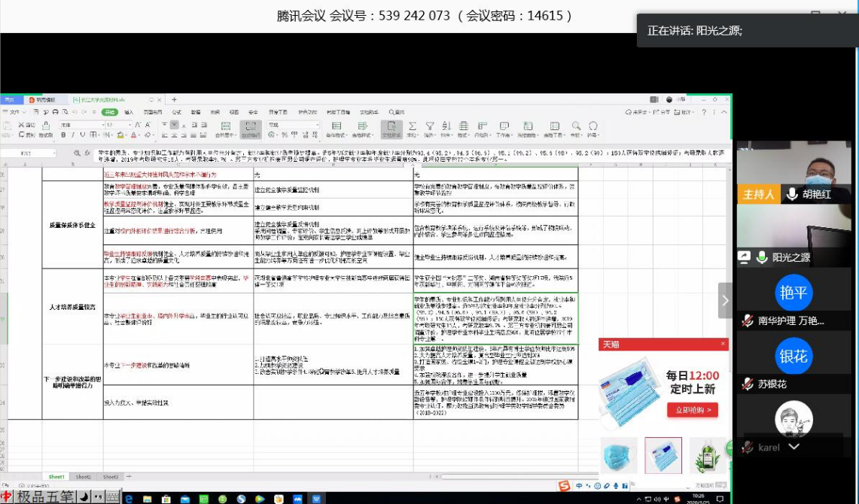Open the Formulas ribbon tab

click(176, 112)
